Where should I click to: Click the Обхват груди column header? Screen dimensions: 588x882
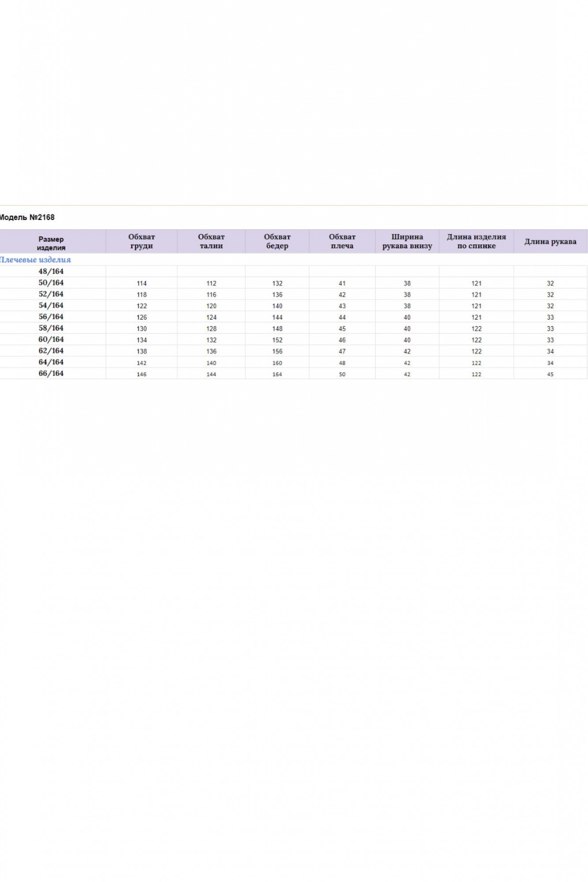[141, 241]
